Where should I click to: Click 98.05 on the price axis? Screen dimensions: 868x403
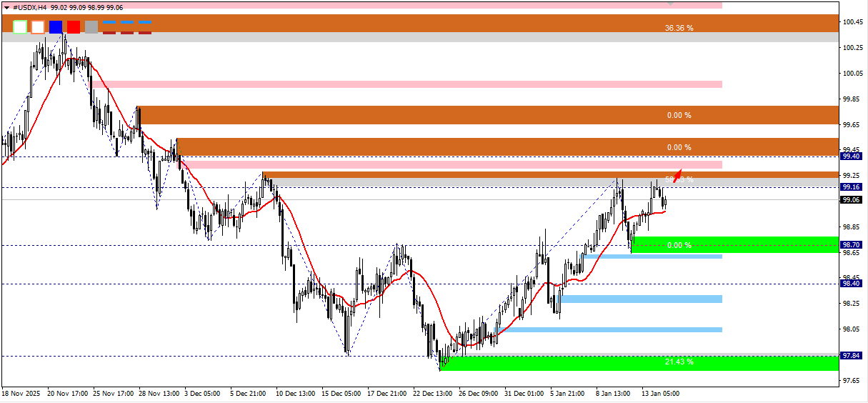tap(851, 329)
